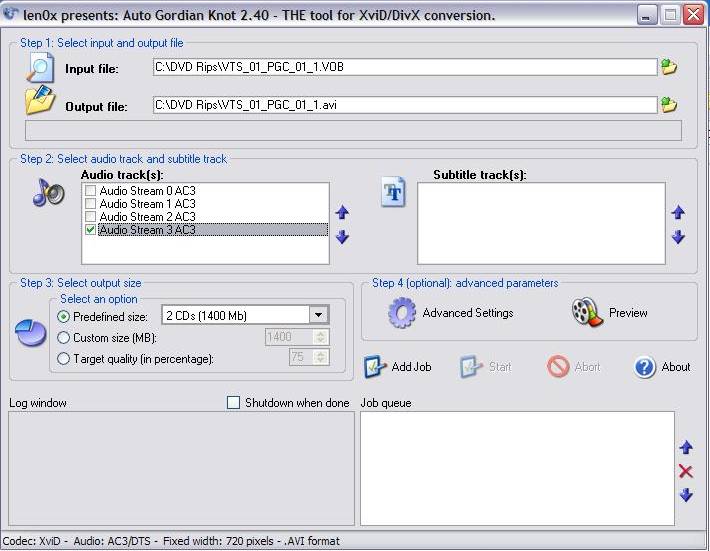Click the Add Job checklist icon
710x551 pixels.
click(374, 367)
